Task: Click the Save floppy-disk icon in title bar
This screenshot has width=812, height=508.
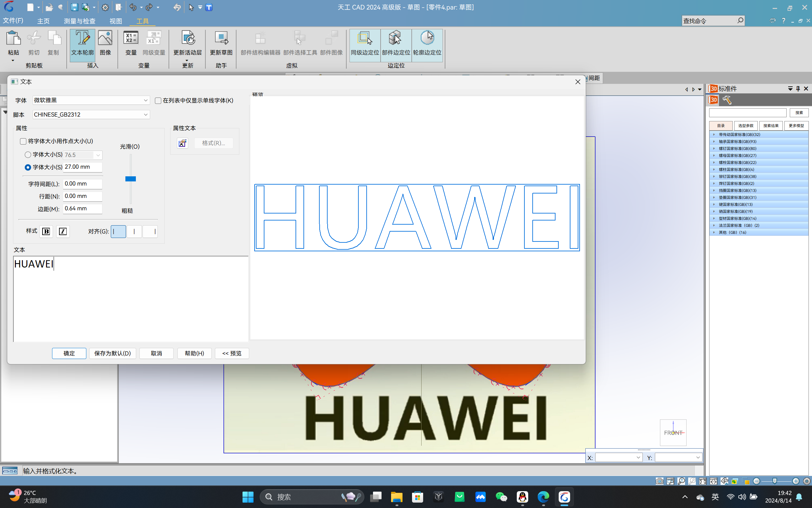Action: coord(74,7)
